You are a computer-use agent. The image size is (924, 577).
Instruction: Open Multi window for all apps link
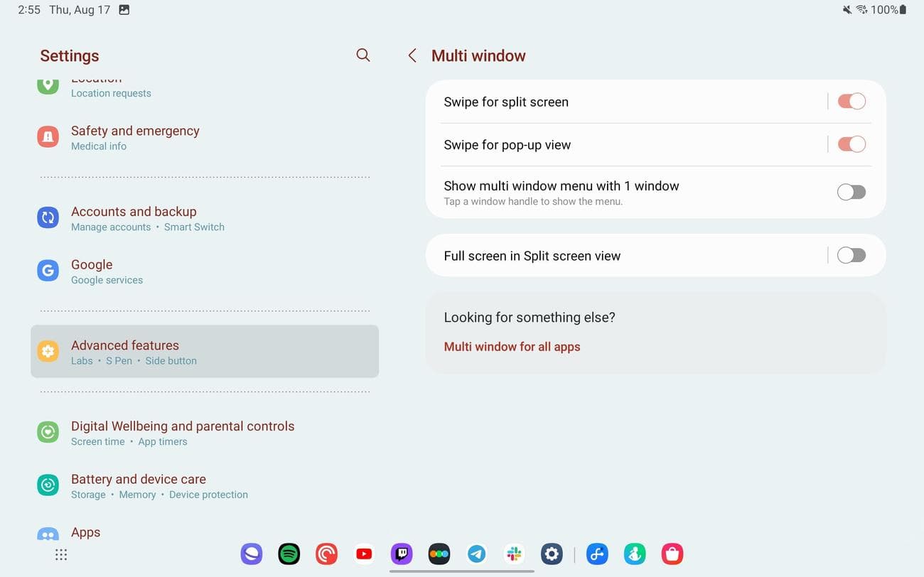click(512, 347)
